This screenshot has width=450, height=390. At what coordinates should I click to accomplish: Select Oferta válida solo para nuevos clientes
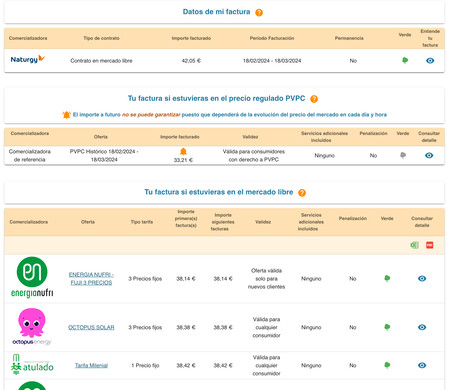pyautogui.click(x=266, y=279)
